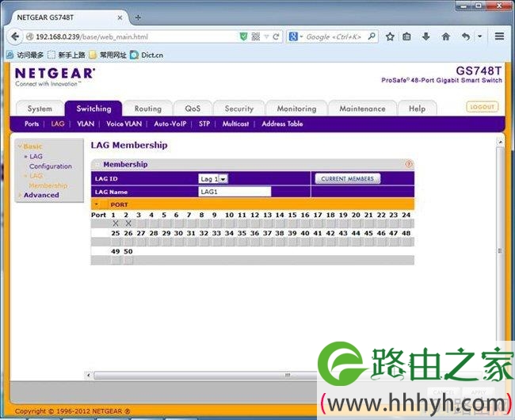The height and width of the screenshot is (420, 515).
Task: Click the LAG Name input field
Action: click(235, 192)
